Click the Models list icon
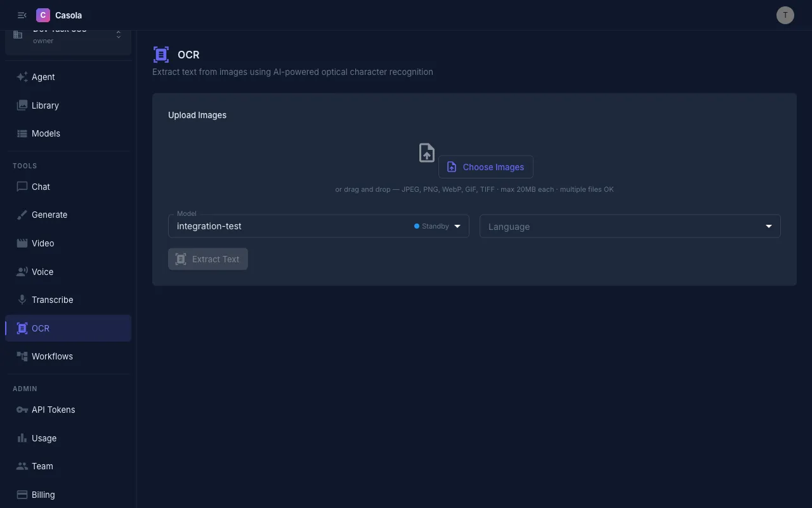This screenshot has height=508, width=812. pyautogui.click(x=21, y=133)
